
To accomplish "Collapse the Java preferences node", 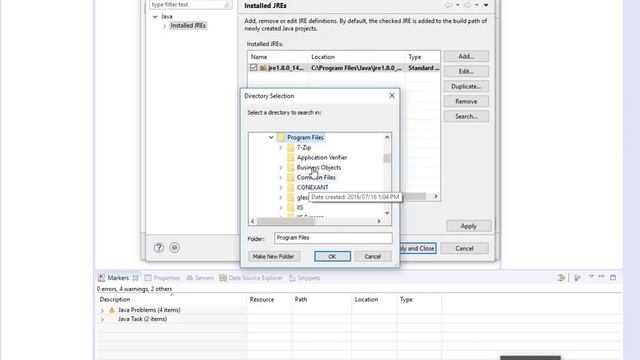I will click(155, 17).
